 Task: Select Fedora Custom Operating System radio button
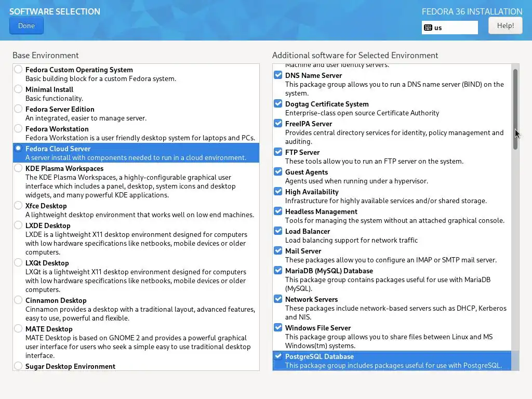(18, 70)
